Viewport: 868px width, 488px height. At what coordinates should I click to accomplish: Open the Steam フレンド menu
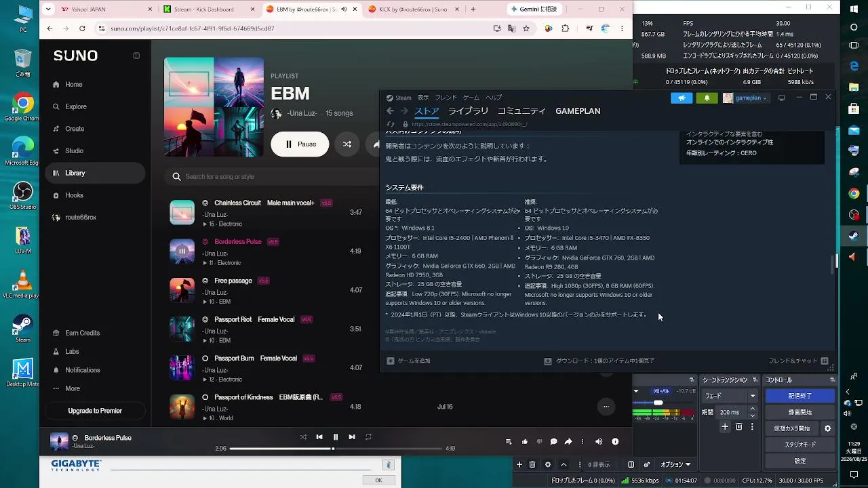pyautogui.click(x=446, y=98)
